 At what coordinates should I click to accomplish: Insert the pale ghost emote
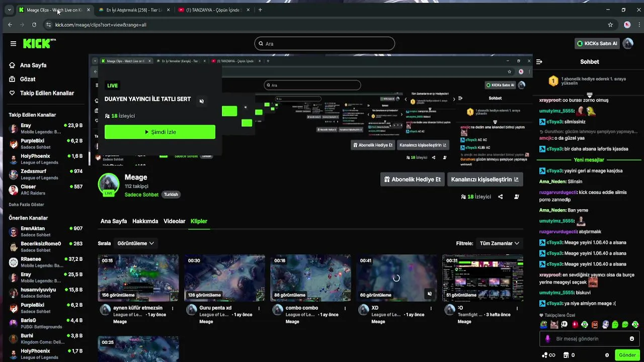tap(605, 325)
